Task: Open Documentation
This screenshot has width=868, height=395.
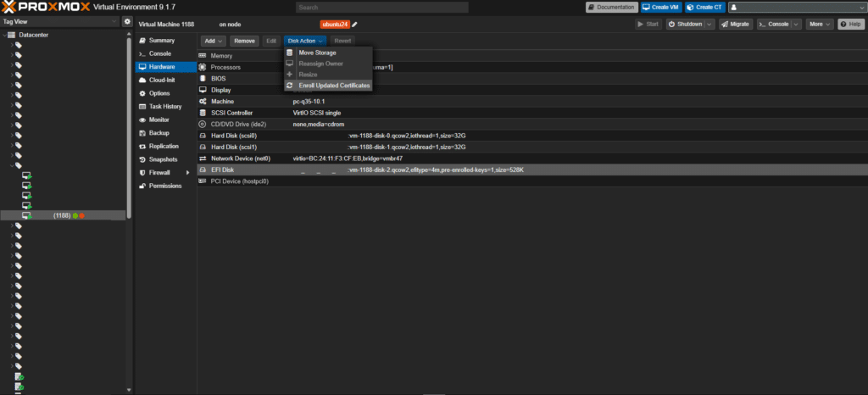Action: point(613,7)
